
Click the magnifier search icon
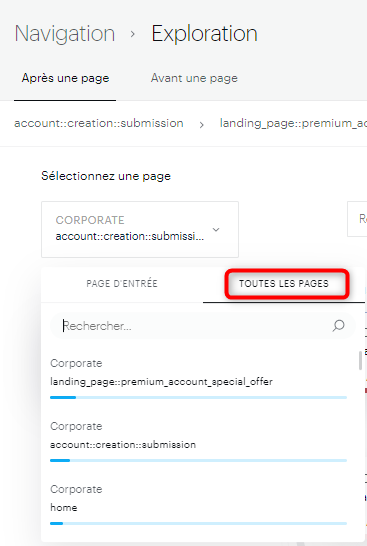[338, 326]
